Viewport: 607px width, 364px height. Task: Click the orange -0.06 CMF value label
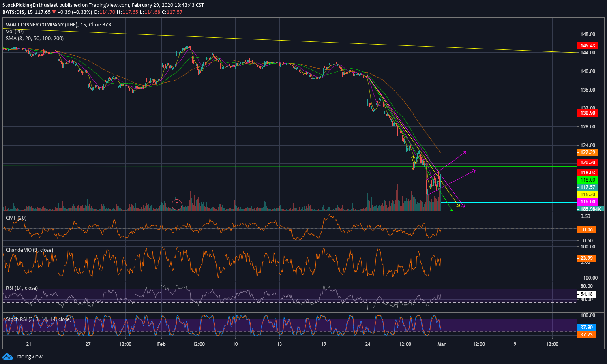tap(587, 230)
